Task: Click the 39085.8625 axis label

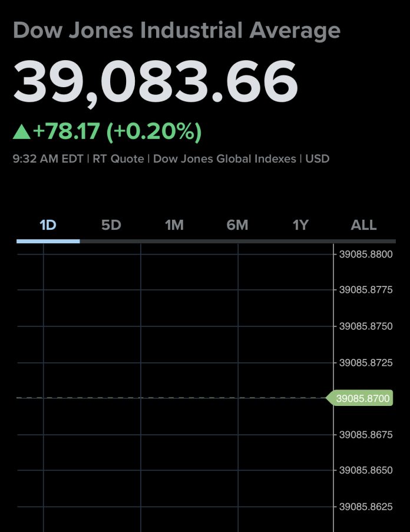Action: pos(366,507)
